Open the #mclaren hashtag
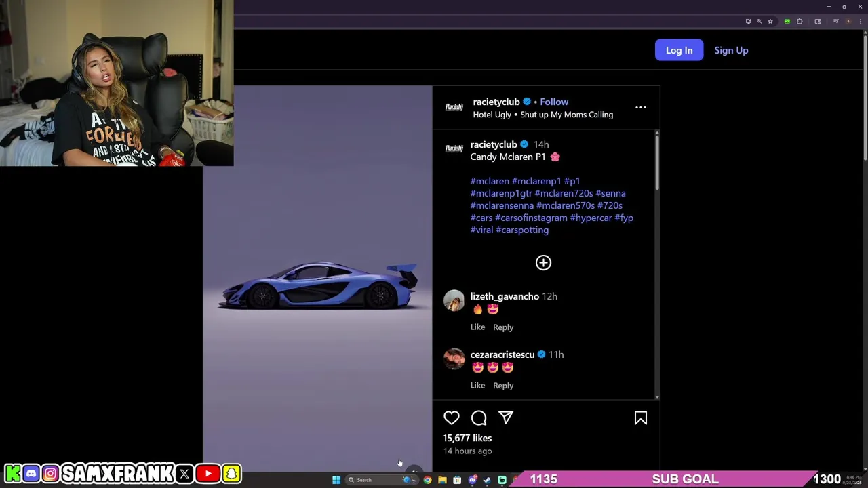The height and width of the screenshot is (488, 868). click(x=490, y=181)
